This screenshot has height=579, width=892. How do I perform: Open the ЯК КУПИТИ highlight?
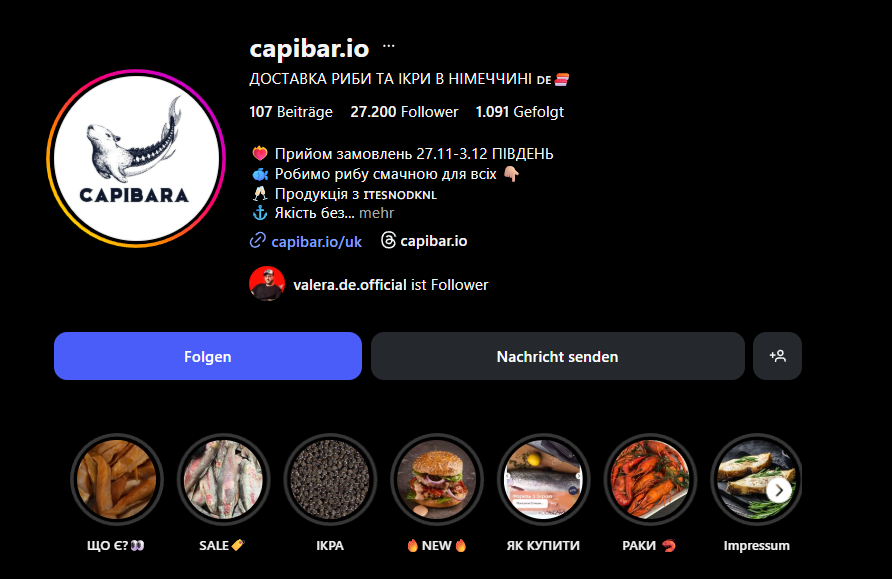click(x=543, y=479)
